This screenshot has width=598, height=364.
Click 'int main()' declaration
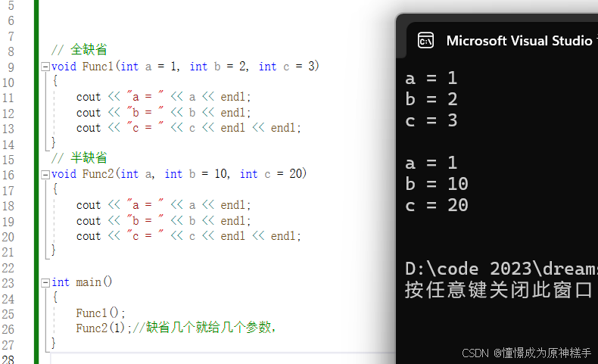click(x=82, y=282)
